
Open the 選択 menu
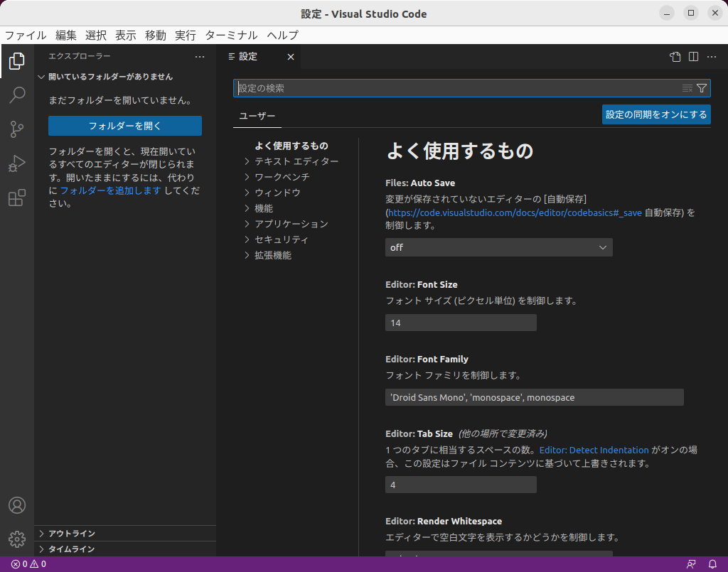click(x=96, y=36)
